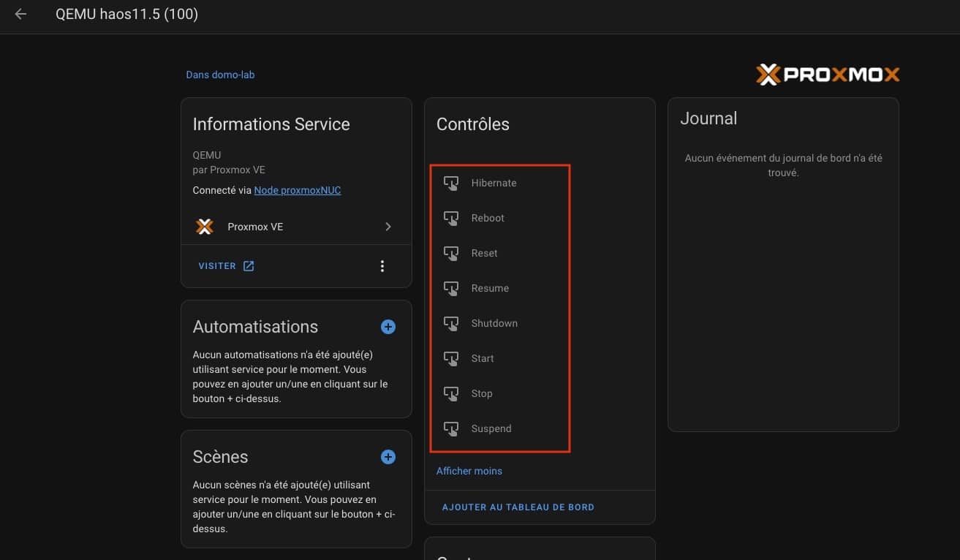This screenshot has width=960, height=560.
Task: Open Proxmox VE row chevron
Action: pos(388,227)
